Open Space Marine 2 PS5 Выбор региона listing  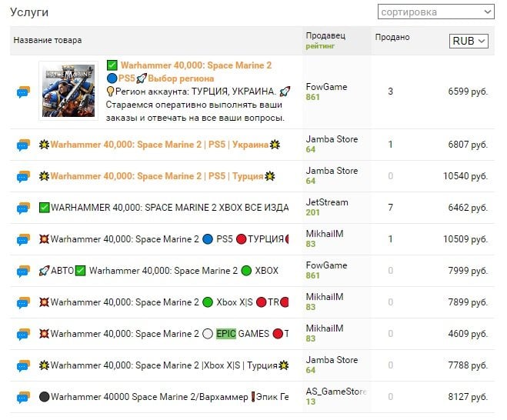[x=189, y=72]
